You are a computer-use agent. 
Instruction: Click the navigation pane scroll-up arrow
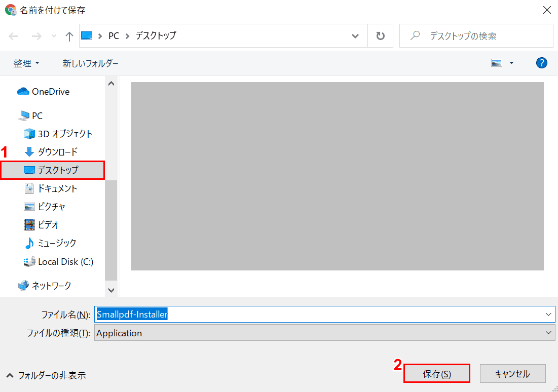click(x=111, y=84)
